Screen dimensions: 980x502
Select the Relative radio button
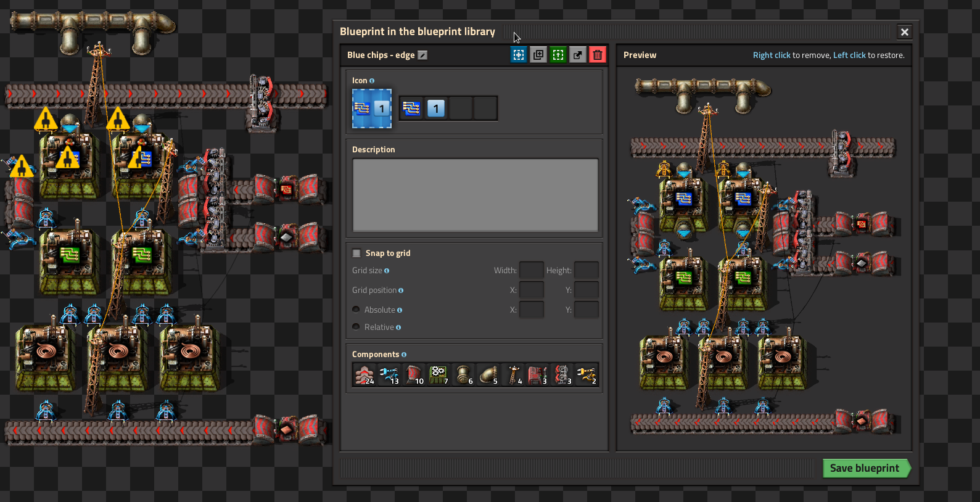356,327
